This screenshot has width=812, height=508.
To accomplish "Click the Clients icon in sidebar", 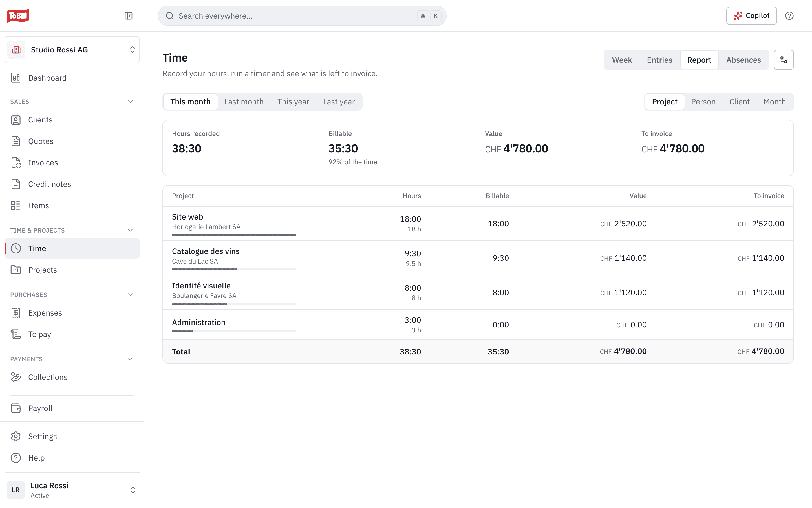I will tap(16, 120).
